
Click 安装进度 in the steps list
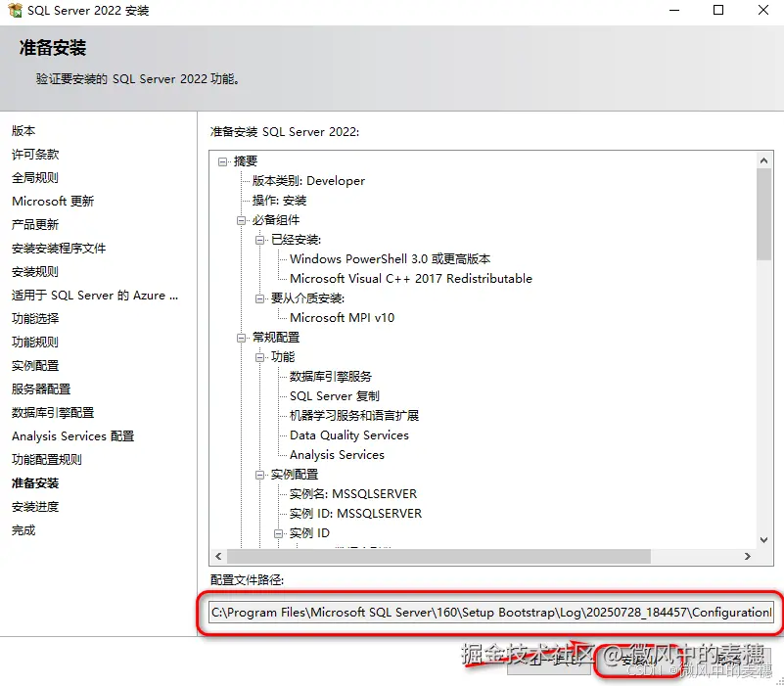click(x=35, y=507)
